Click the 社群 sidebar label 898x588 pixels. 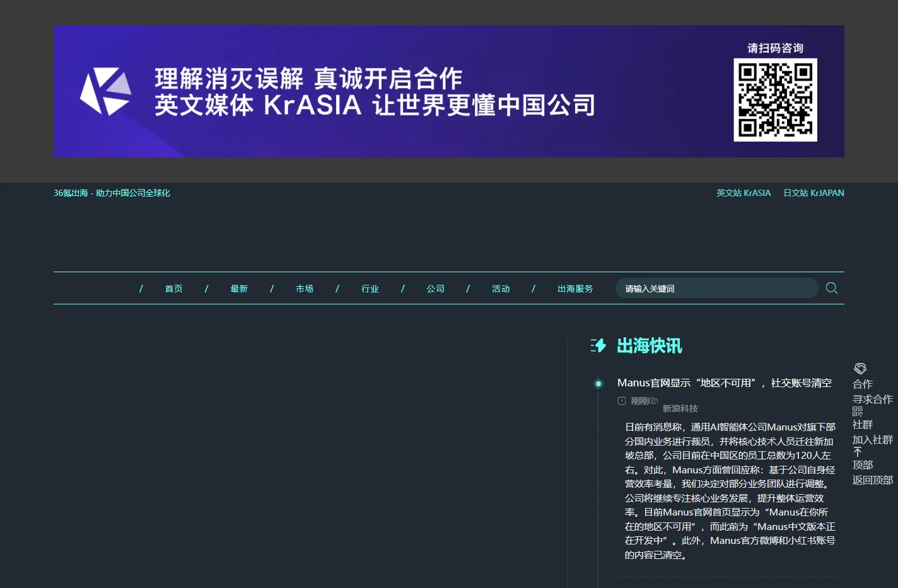click(863, 424)
